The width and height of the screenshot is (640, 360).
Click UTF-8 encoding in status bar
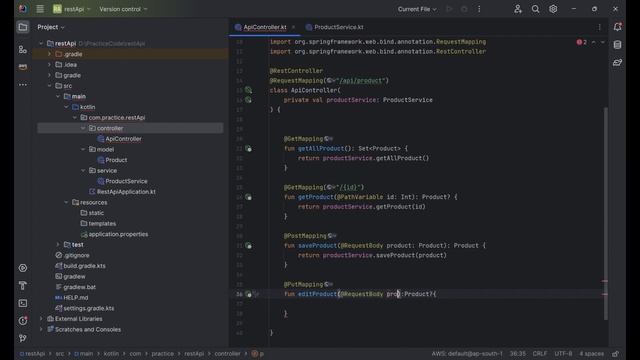(x=563, y=353)
